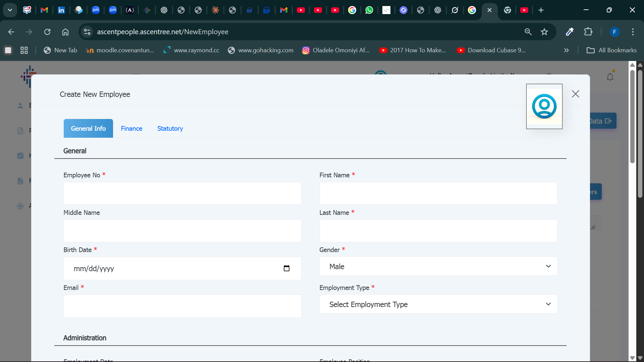The height and width of the screenshot is (362, 644).
Task: Click the employee profile photo placeholder
Action: click(544, 106)
